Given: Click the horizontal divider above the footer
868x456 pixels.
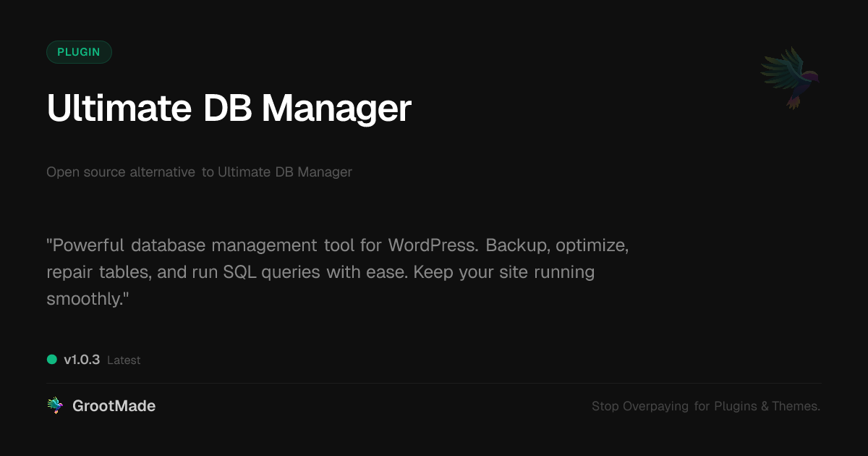Looking at the screenshot, I should point(434,383).
